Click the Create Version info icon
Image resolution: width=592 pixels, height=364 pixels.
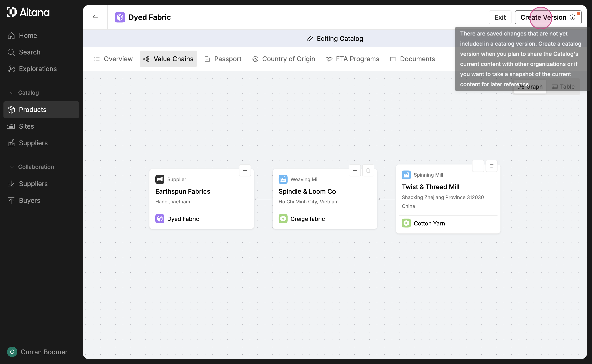coord(573,17)
